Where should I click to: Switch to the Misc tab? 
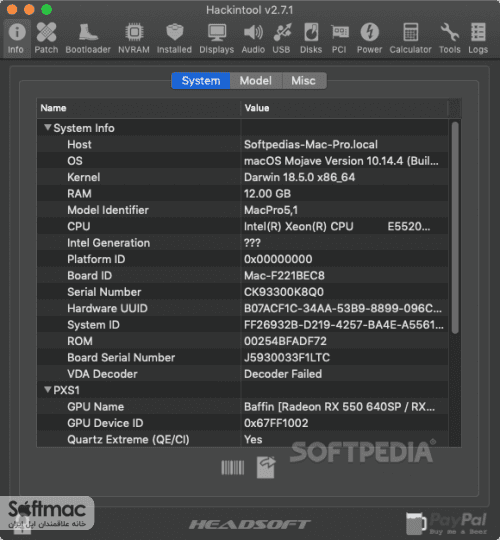304,81
